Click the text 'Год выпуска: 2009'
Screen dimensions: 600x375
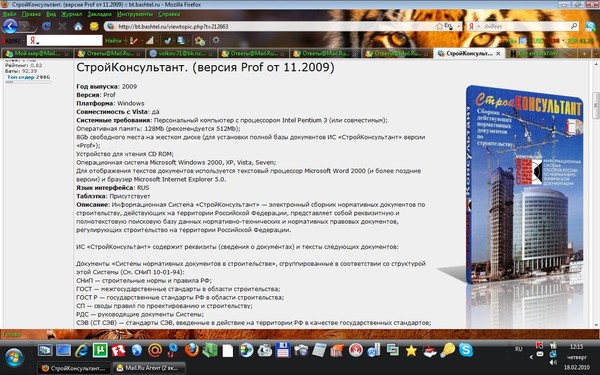[x=106, y=86]
